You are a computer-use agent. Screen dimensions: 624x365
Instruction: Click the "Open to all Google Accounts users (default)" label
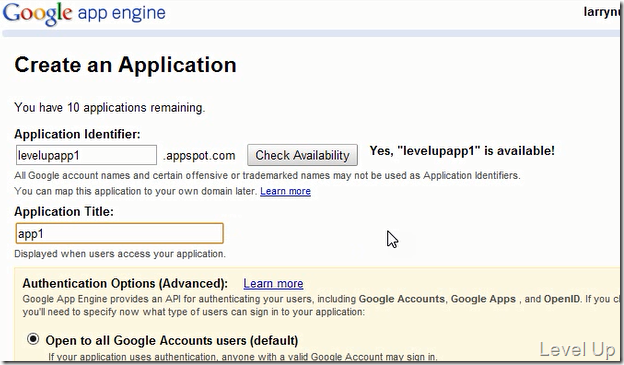click(172, 340)
